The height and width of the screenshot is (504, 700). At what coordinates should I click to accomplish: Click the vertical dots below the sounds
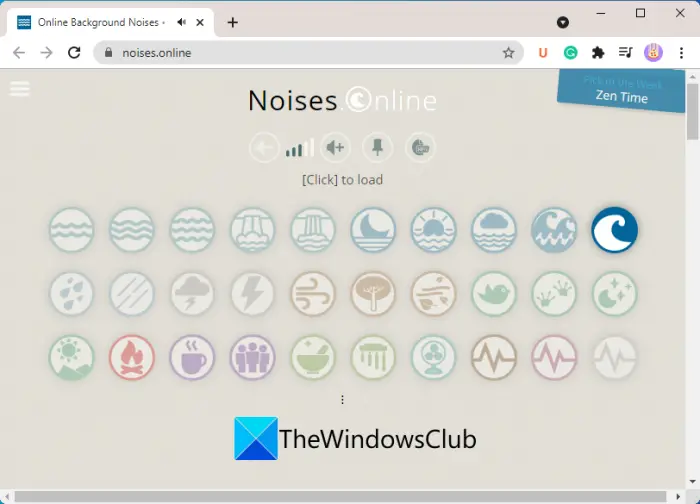click(x=342, y=400)
